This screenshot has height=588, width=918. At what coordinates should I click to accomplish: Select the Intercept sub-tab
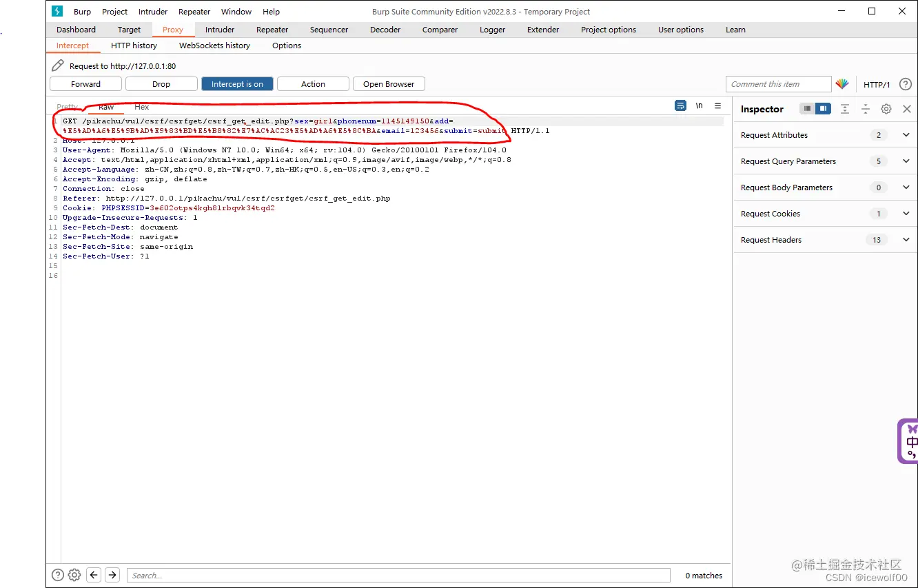(72, 45)
